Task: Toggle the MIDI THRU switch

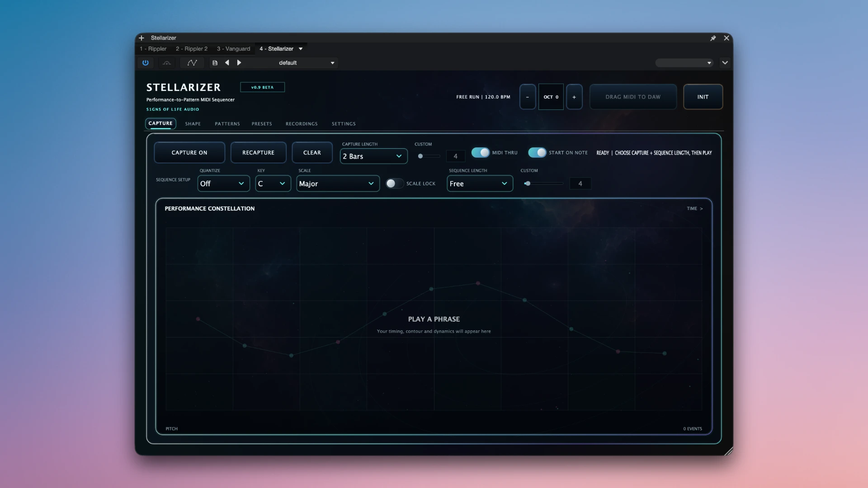Action: point(481,153)
